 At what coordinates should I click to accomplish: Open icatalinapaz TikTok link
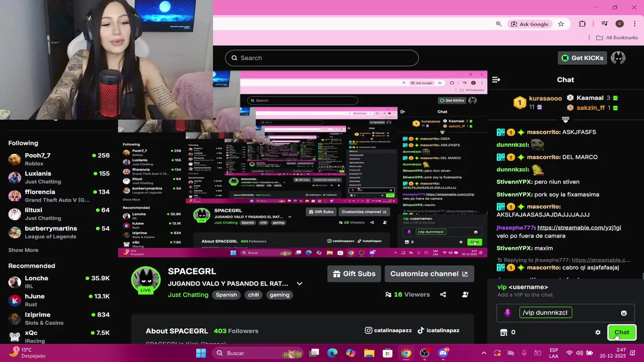(438, 330)
